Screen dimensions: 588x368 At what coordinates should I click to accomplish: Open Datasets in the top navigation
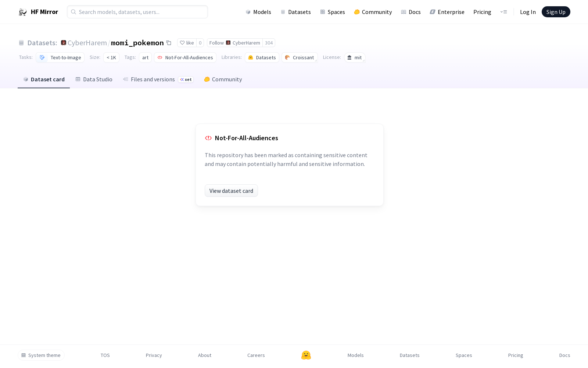295,12
